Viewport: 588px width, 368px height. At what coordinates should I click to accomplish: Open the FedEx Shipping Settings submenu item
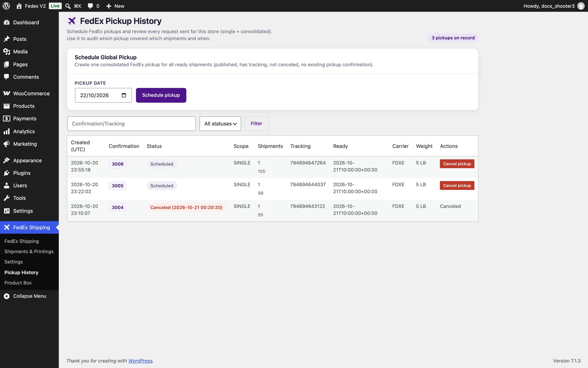pos(14,262)
